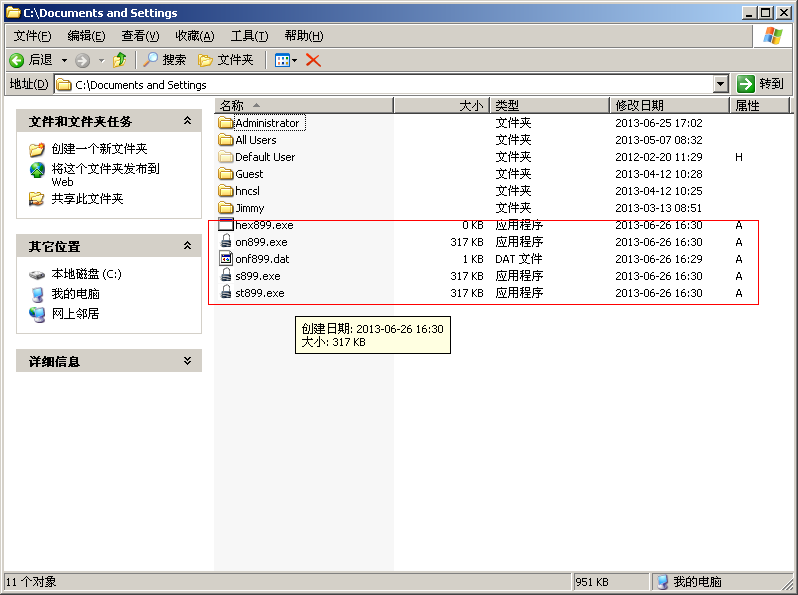Click the local disk drive icon
The image size is (798, 595).
(37, 275)
